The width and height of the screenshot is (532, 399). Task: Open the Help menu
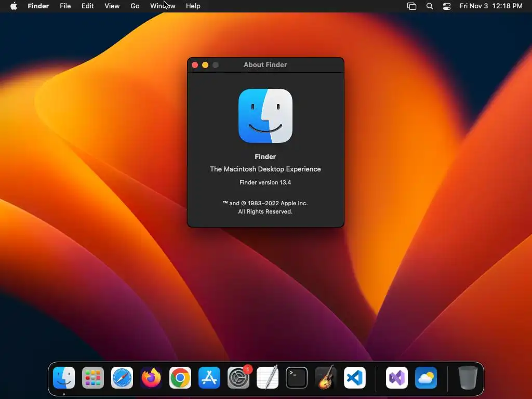click(x=193, y=6)
